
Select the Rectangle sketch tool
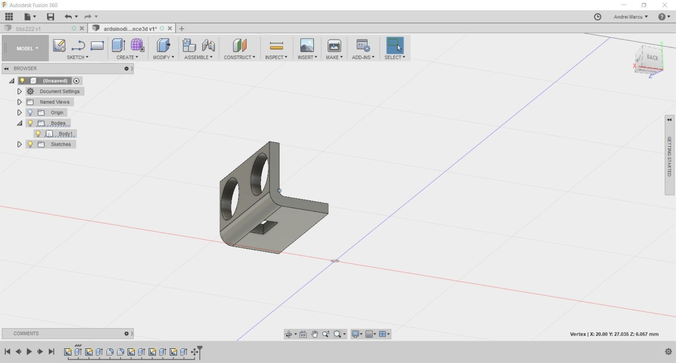(x=97, y=45)
